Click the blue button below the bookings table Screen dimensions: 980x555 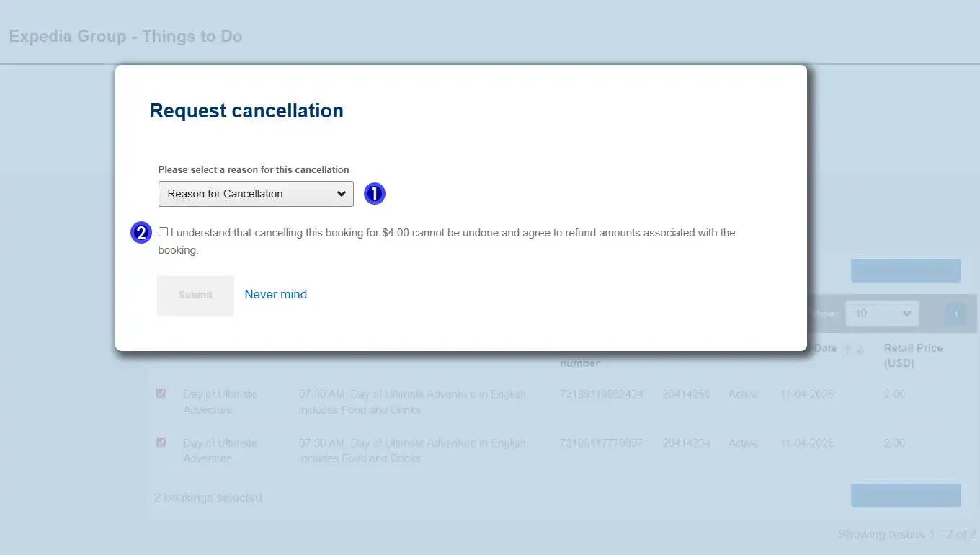(x=906, y=495)
